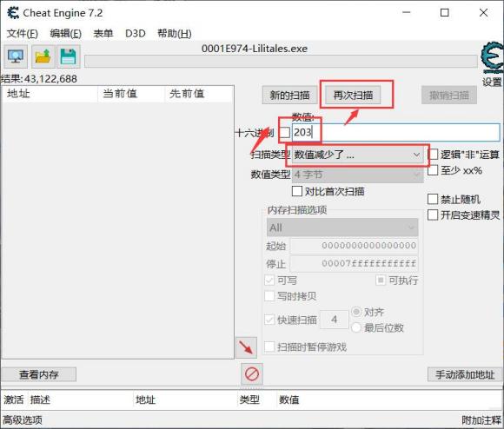Screen dimensions: 504x429
Task: Click the 地址 column header in address table
Action: coord(185,399)
